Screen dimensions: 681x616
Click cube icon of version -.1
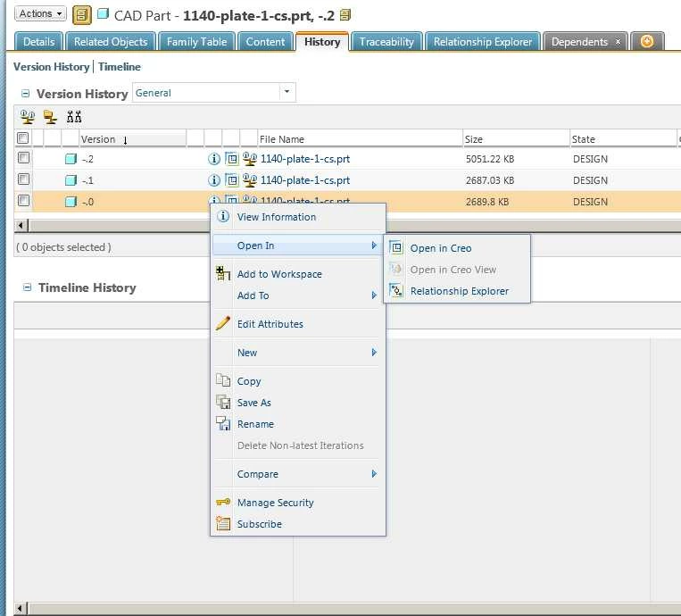tap(71, 180)
